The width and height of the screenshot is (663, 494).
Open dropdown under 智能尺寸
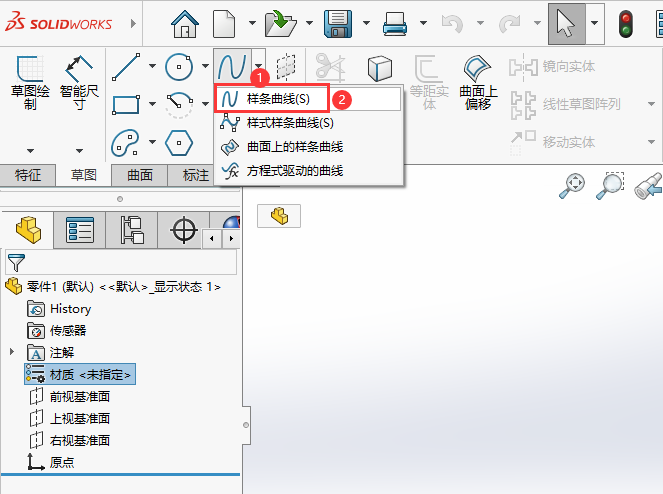click(x=79, y=151)
